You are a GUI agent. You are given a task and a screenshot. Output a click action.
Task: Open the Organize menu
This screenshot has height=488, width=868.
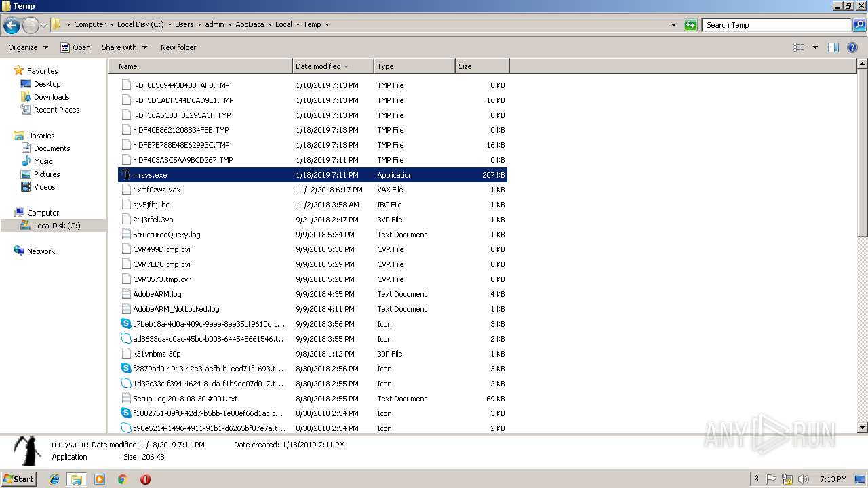pos(28,47)
